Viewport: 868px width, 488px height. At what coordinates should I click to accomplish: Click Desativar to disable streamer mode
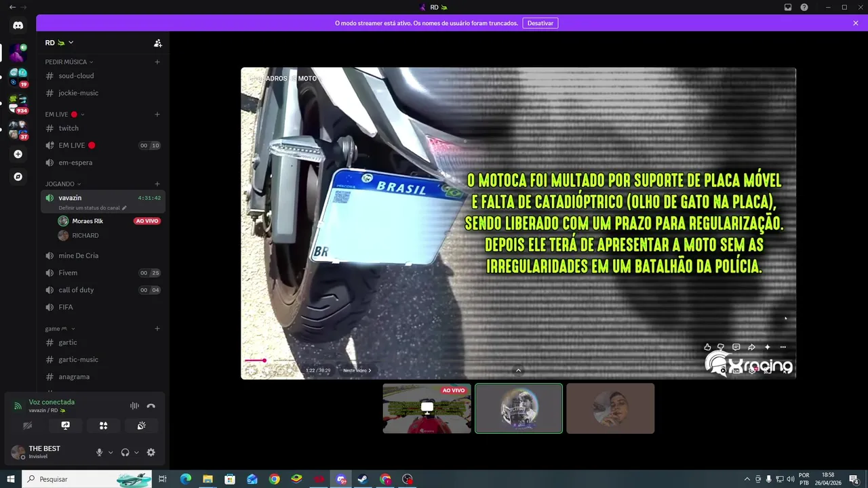coord(540,23)
